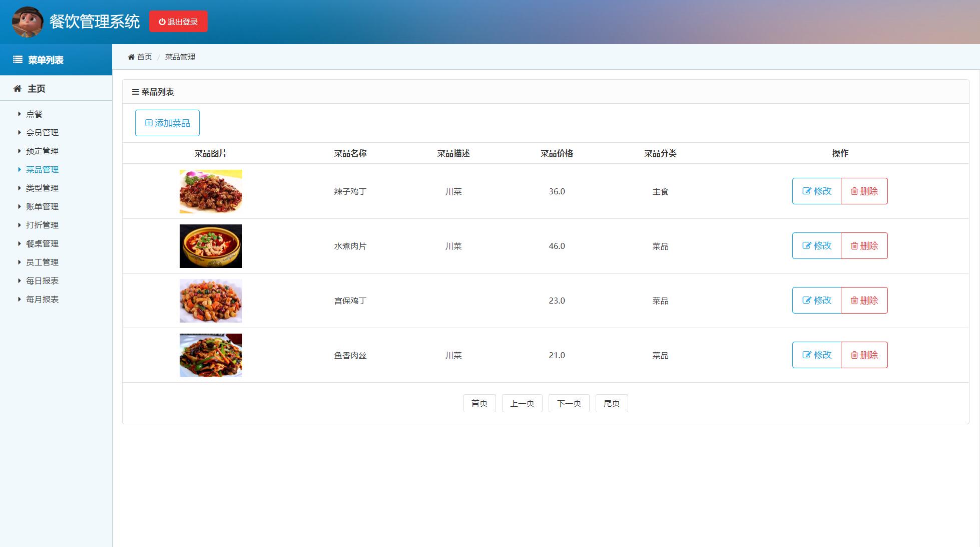Click the house icon next to 主页
This screenshot has height=547, width=980.
tap(18, 89)
